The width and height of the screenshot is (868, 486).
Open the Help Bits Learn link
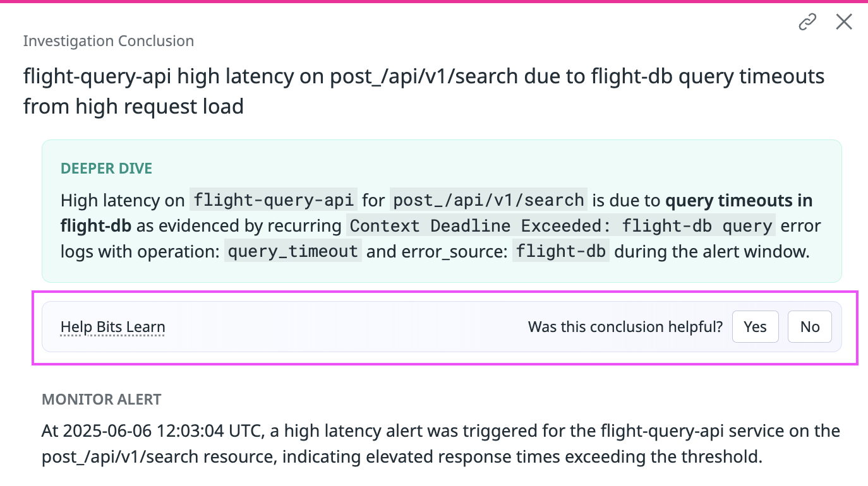112,327
